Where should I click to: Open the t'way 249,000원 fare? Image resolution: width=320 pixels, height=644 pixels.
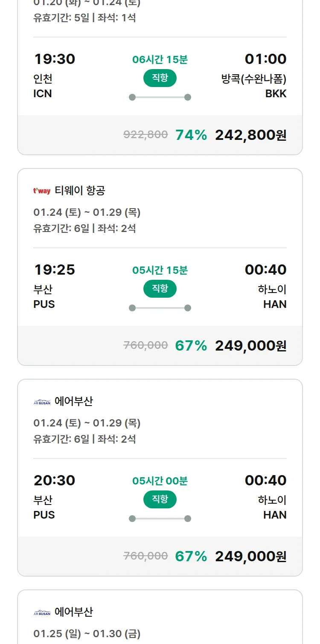[x=252, y=345]
